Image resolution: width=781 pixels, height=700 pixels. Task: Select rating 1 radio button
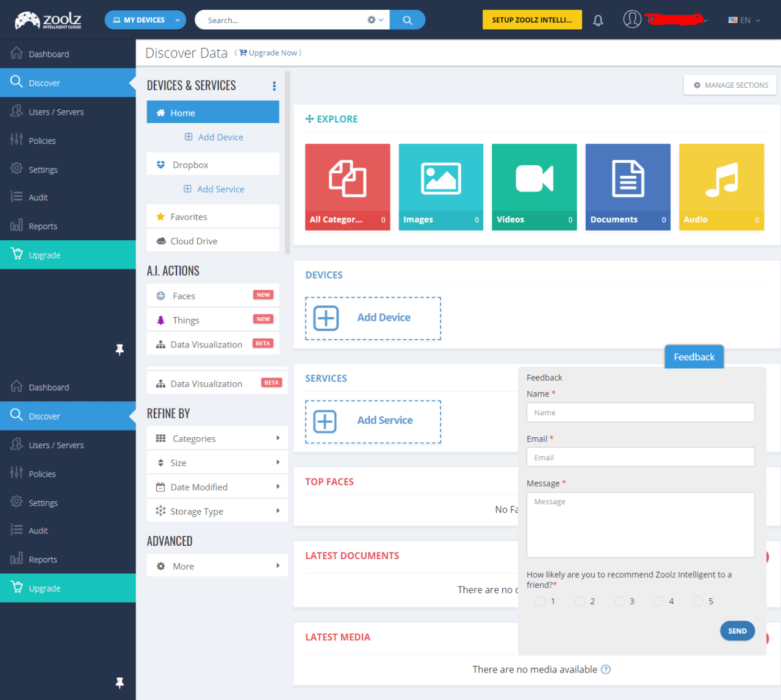click(540, 601)
